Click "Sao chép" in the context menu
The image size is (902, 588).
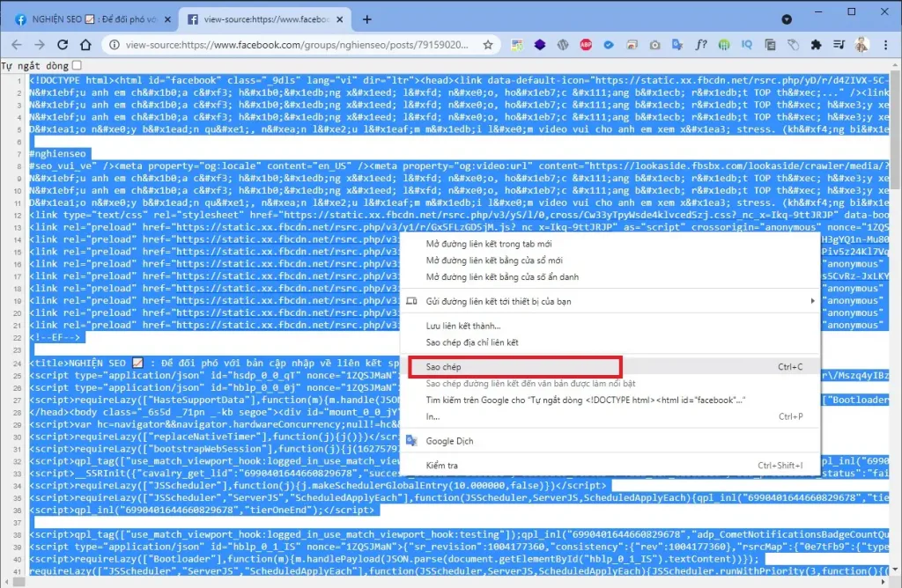pos(610,367)
